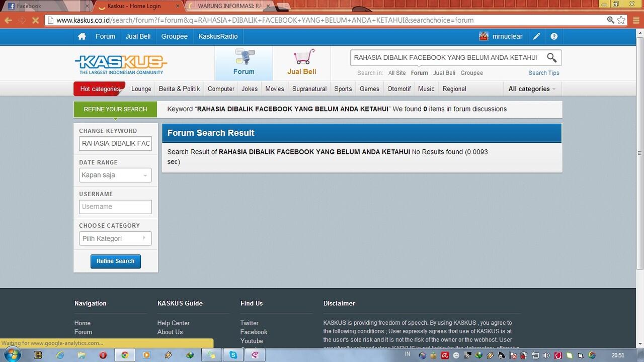Open Skype from taskbar
This screenshot has width=644, height=362.
[233, 355]
